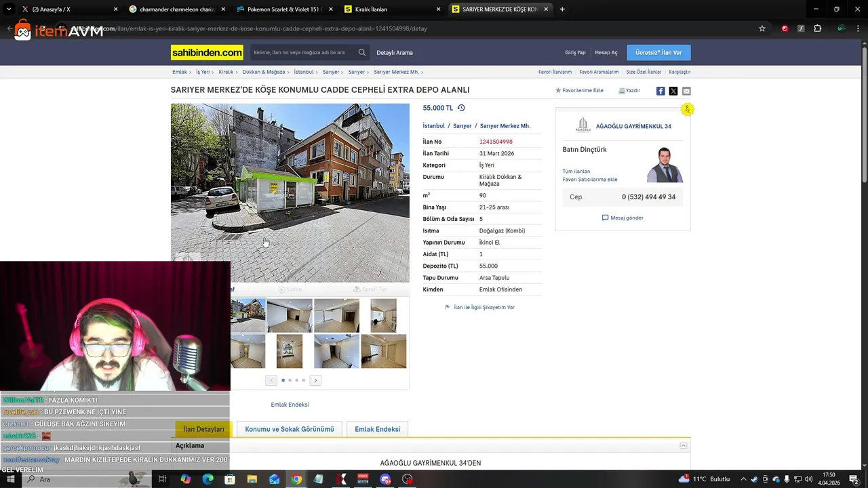
Task: Open Chrome from the taskbar
Action: pos(296,479)
